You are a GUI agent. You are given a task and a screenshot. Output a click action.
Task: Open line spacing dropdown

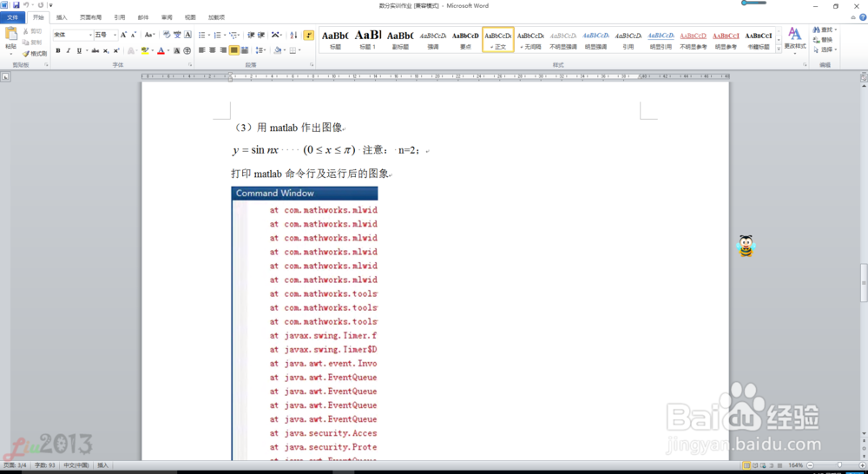tap(266, 50)
